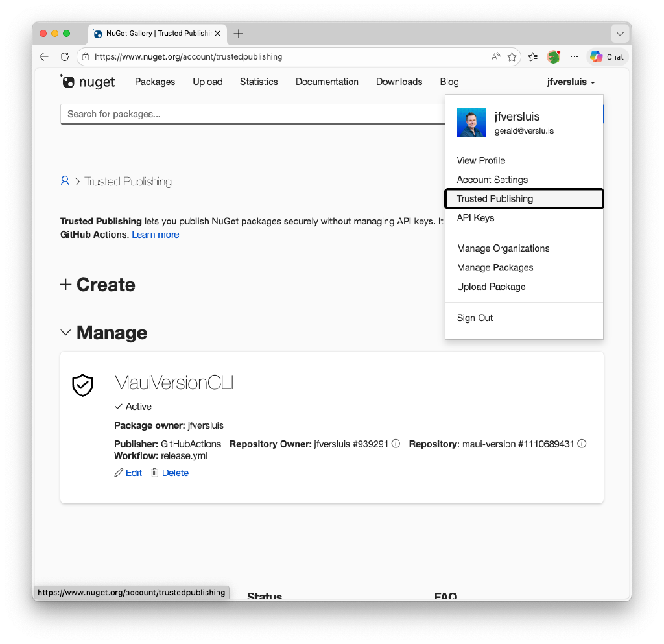The height and width of the screenshot is (644, 664).
Task: Click info icon beside Repository ID
Action: (x=582, y=444)
